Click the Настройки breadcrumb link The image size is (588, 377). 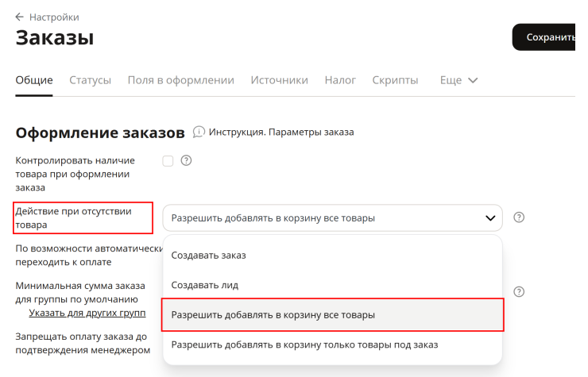[54, 17]
